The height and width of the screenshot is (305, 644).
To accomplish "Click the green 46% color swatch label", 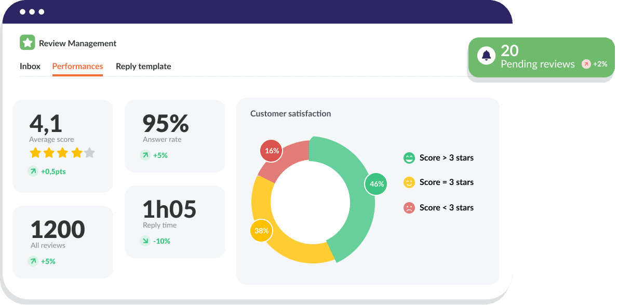I will (x=375, y=184).
